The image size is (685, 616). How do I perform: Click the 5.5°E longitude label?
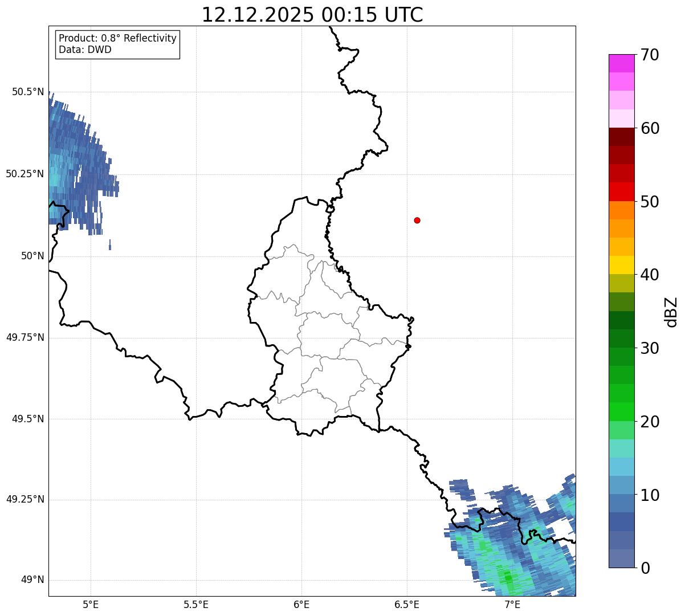196,604
